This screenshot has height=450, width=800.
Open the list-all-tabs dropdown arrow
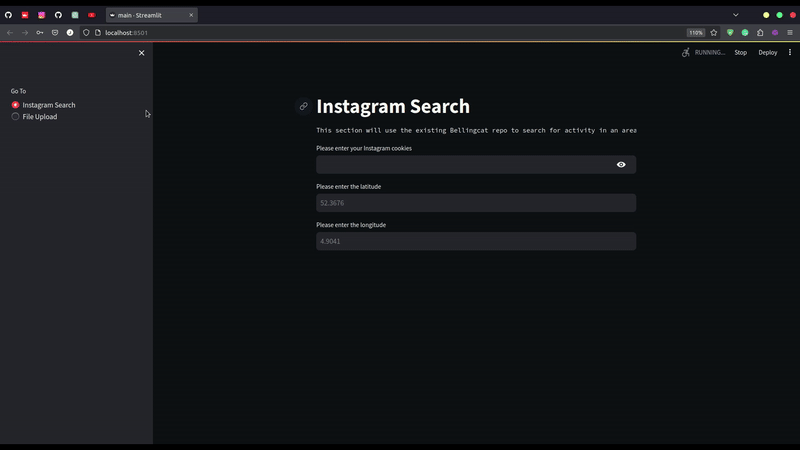(x=736, y=15)
